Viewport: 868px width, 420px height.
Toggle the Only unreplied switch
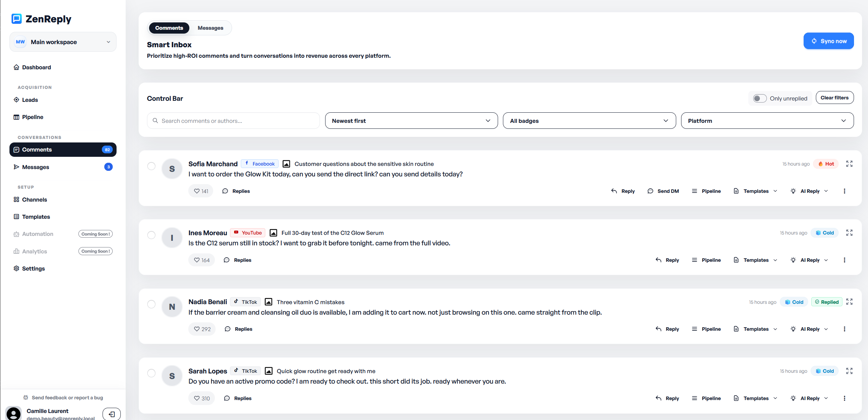coord(760,98)
